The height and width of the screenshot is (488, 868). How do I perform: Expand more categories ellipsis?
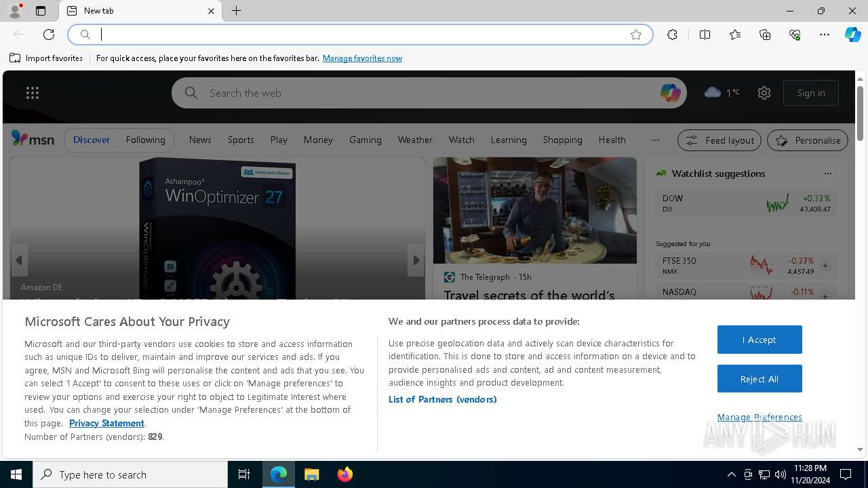[655, 140]
